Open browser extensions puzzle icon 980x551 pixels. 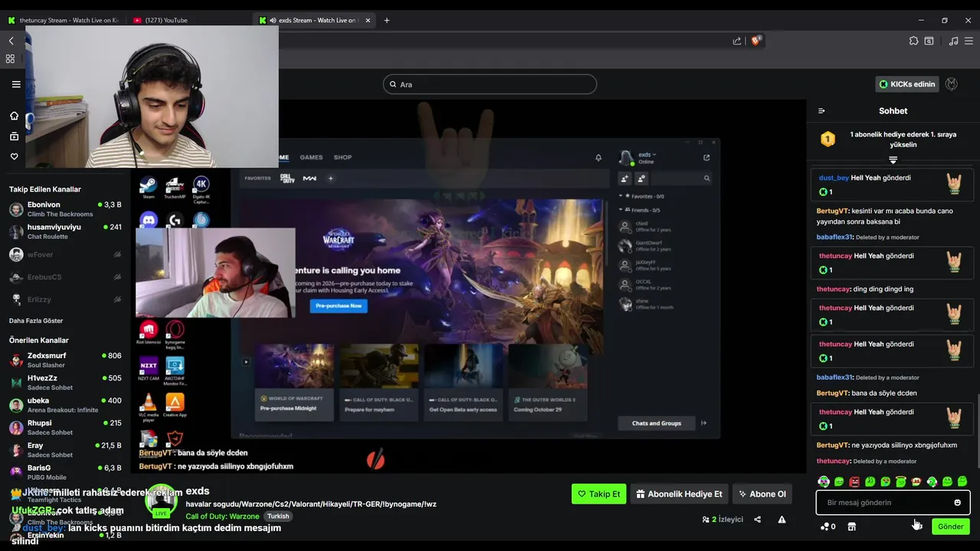(913, 41)
